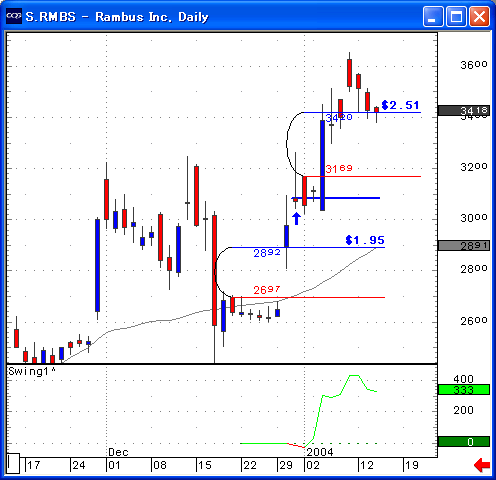Viewport: 496px width, 480px height.
Task: Click date 29 on the time axis
Action: 286,465
